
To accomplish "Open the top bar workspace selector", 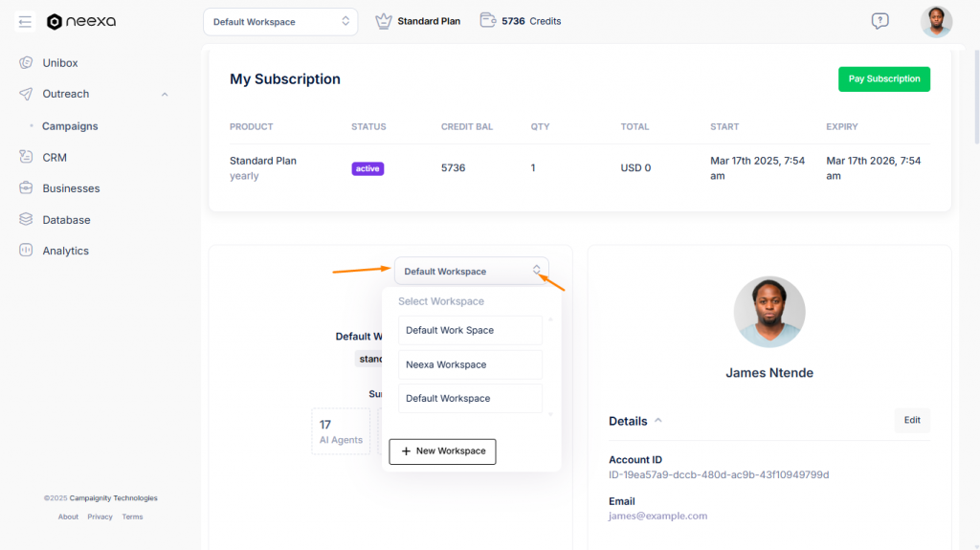I will [x=280, y=22].
